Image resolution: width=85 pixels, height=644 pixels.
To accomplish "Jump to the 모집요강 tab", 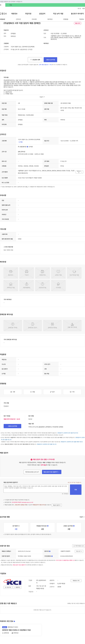I will pyautogui.click(x=2, y=19).
